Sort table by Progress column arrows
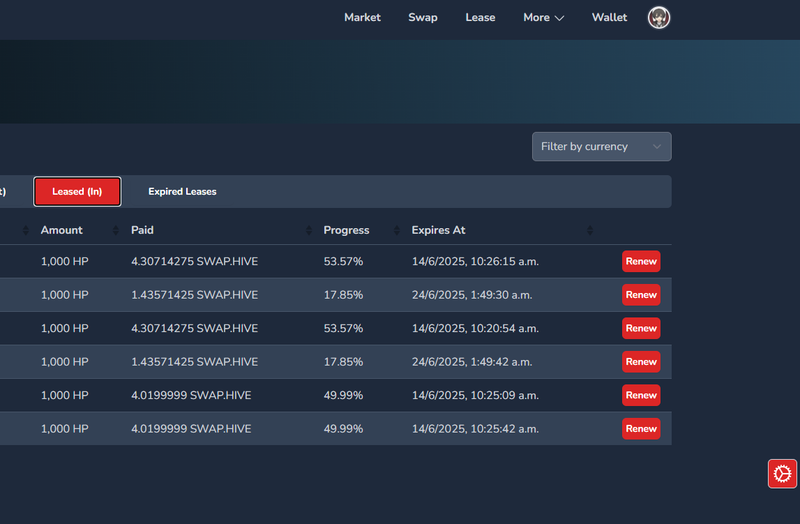This screenshot has width=800, height=524. pos(396,231)
